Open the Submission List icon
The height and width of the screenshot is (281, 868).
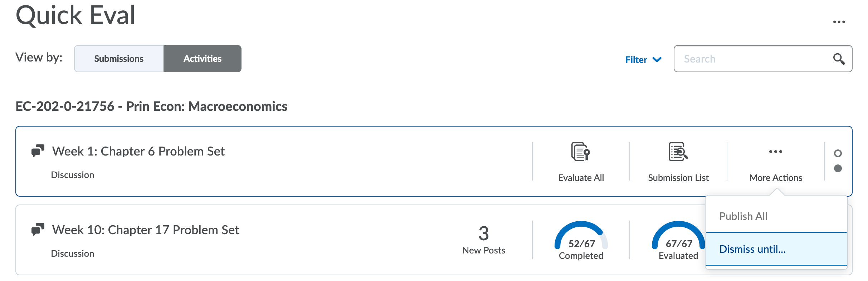[x=678, y=152]
